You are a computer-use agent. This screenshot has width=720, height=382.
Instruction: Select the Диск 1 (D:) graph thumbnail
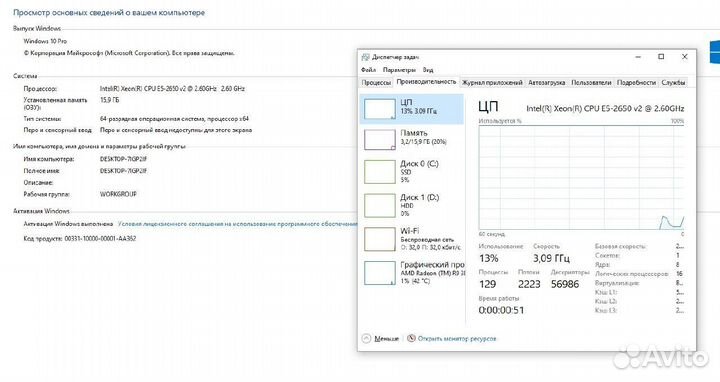(x=379, y=205)
